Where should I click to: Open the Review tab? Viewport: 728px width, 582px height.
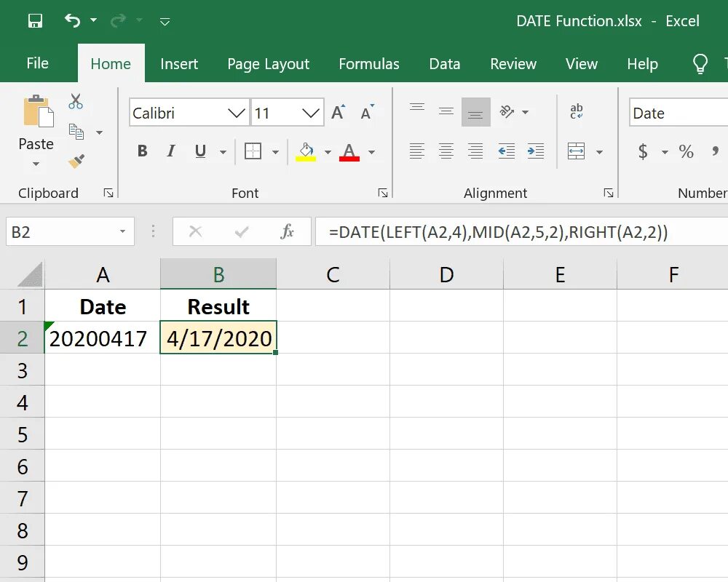click(513, 63)
